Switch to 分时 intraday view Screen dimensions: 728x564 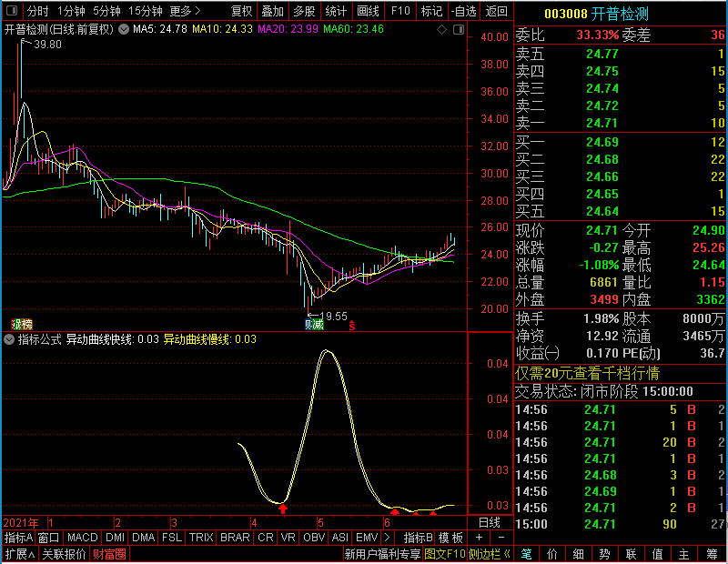point(37,11)
